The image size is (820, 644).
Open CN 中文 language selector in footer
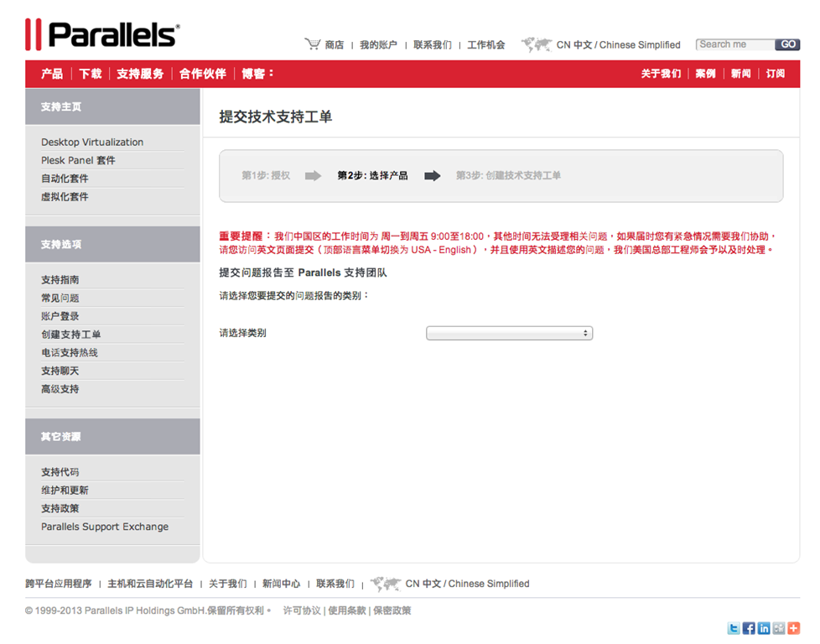pos(468,584)
